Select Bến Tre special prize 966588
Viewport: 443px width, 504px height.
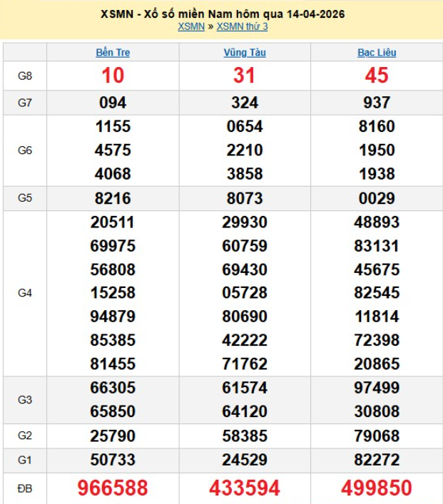click(x=113, y=488)
